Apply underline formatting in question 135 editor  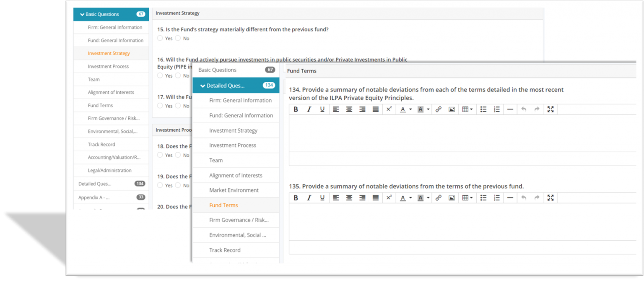pyautogui.click(x=321, y=198)
